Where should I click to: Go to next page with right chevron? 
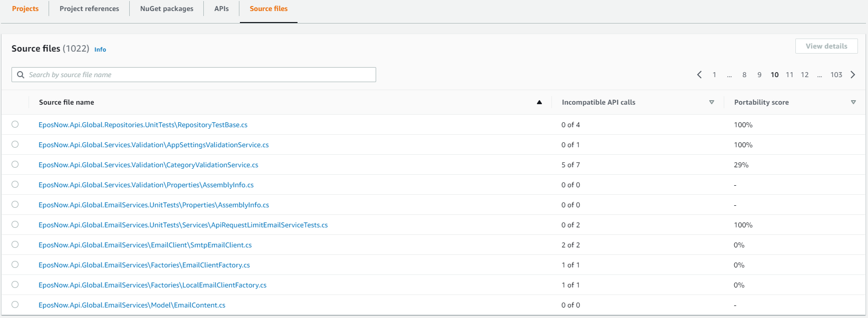pyautogui.click(x=852, y=75)
